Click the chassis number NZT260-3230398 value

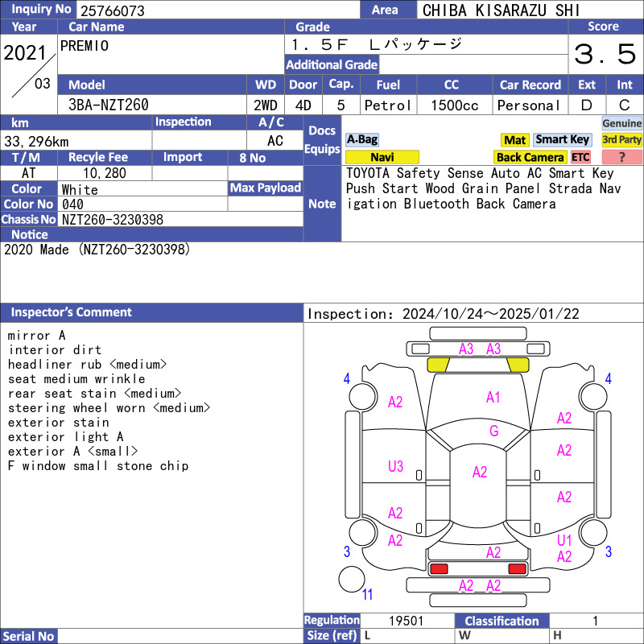tap(113, 219)
